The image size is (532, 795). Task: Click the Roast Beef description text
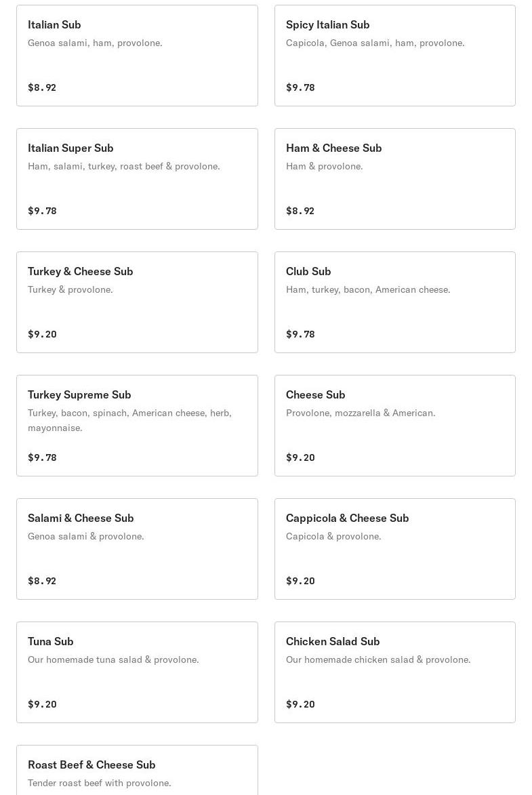point(100,783)
